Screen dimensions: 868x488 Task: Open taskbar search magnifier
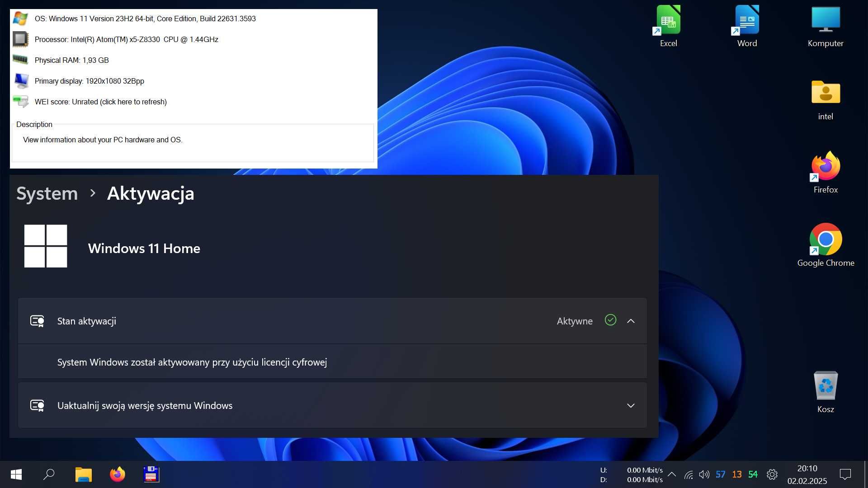click(x=49, y=474)
